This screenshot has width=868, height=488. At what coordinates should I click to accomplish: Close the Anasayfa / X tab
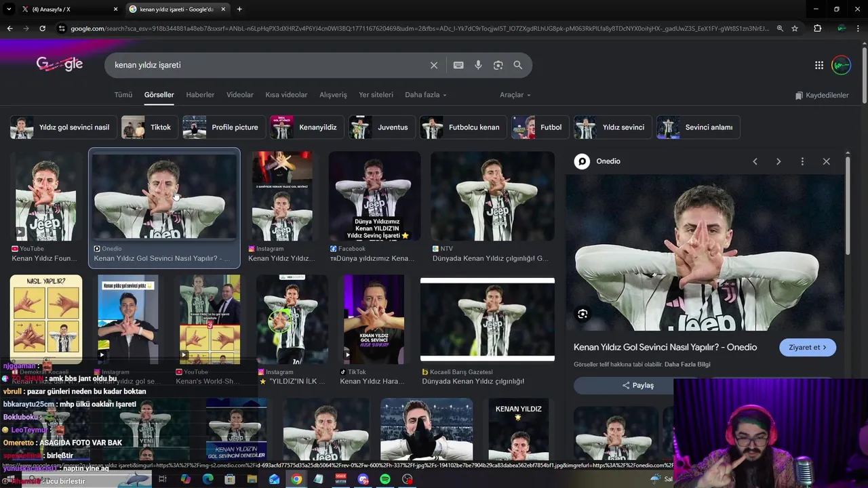point(115,9)
